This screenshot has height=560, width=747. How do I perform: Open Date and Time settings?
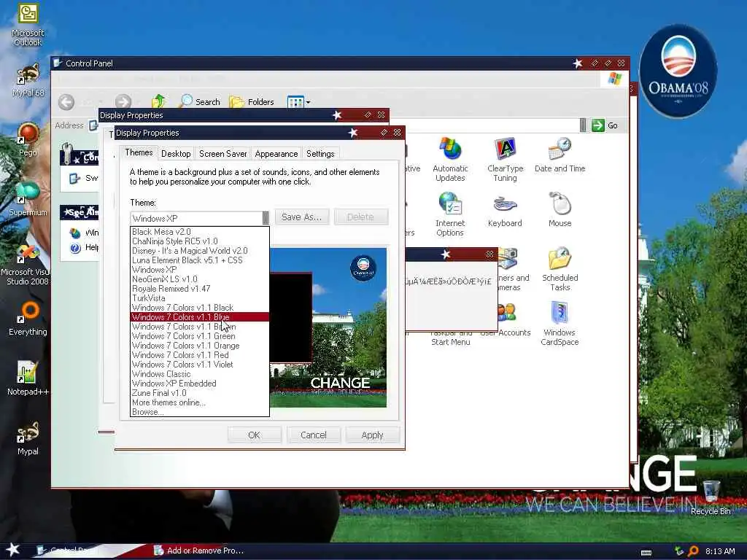tap(560, 155)
